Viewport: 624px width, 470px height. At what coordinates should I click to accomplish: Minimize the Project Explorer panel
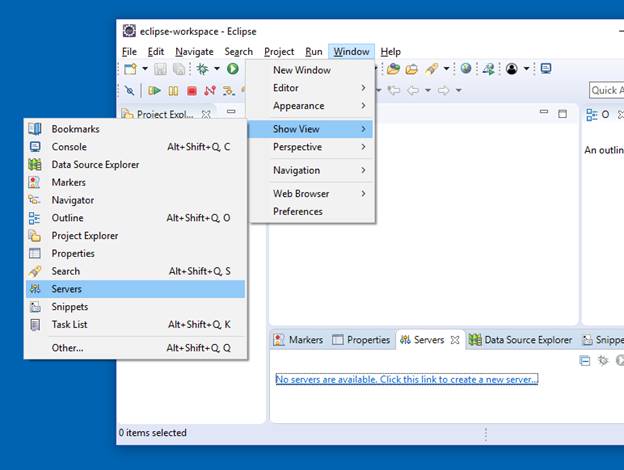(x=231, y=113)
